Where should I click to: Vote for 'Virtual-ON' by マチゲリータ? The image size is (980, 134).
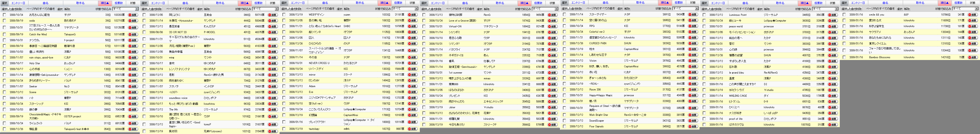point(552,27)
